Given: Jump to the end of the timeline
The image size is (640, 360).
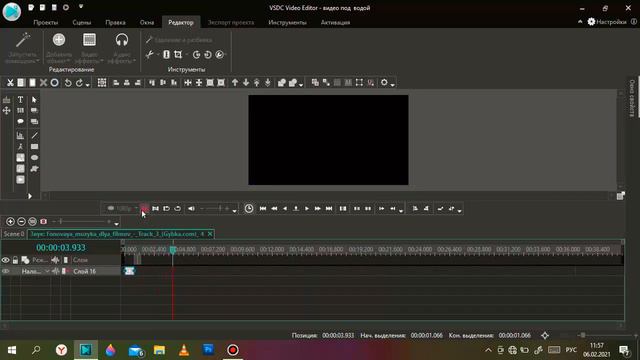Looking at the screenshot, I should pos(329,209).
